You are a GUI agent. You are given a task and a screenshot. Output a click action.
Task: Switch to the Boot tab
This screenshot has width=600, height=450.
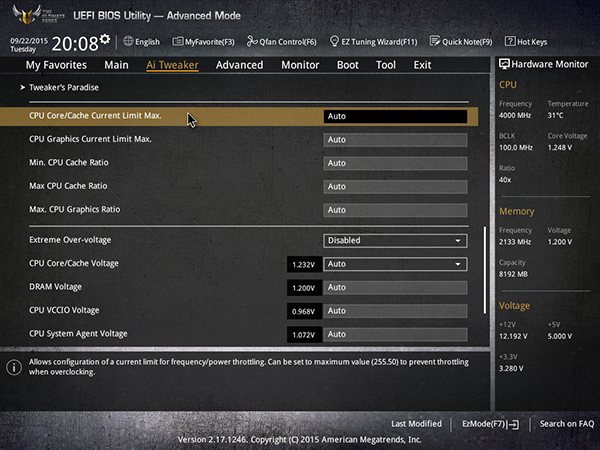pyautogui.click(x=347, y=65)
